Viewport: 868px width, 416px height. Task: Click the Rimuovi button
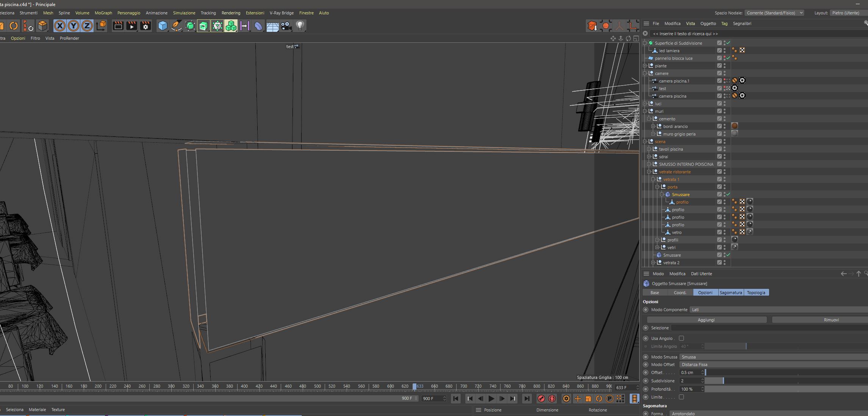831,320
